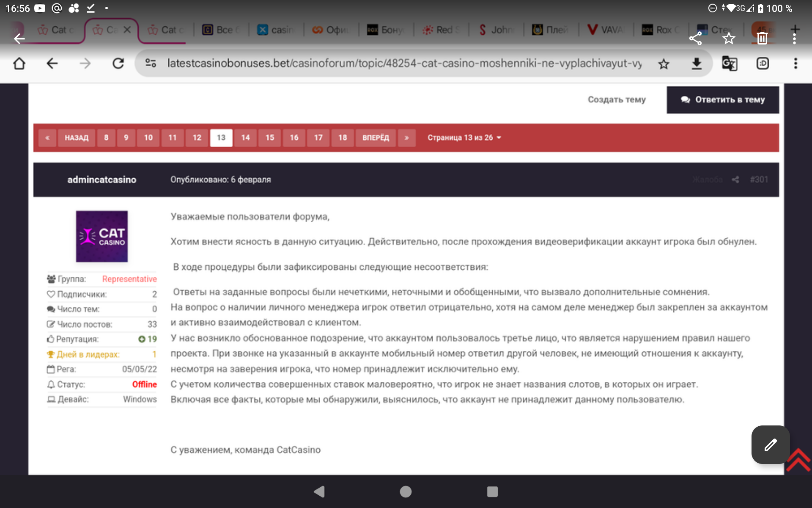Click 'Ответить в тему' reply button
Image resolution: width=812 pixels, height=508 pixels.
(x=722, y=100)
